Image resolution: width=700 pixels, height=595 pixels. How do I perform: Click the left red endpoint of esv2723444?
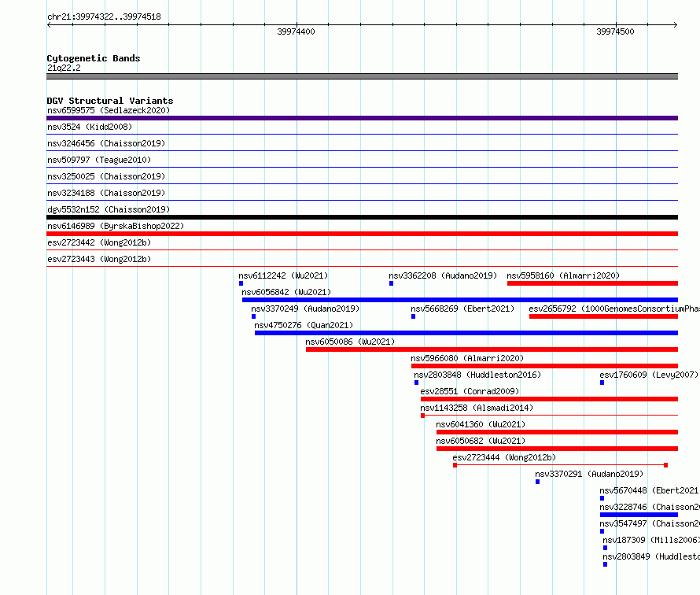pyautogui.click(x=455, y=465)
